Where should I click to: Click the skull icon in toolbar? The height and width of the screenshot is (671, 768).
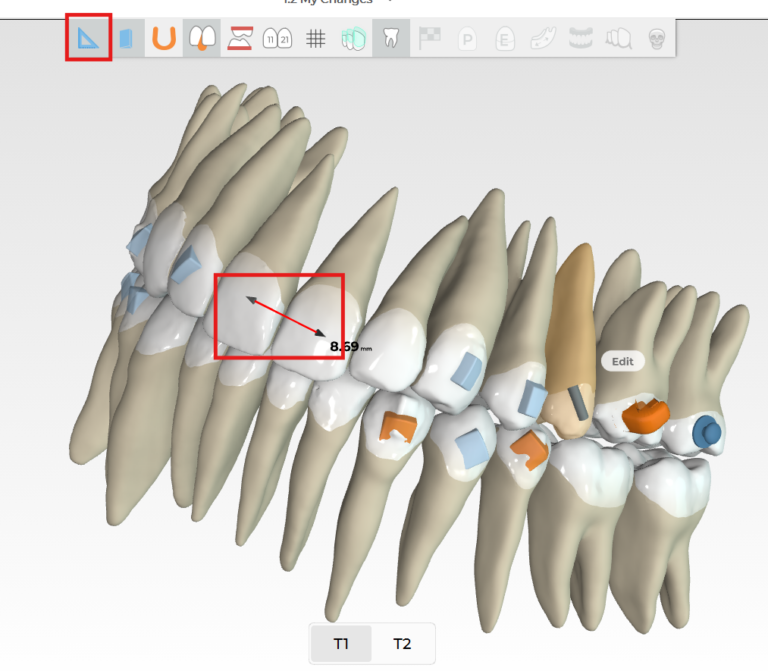click(657, 39)
